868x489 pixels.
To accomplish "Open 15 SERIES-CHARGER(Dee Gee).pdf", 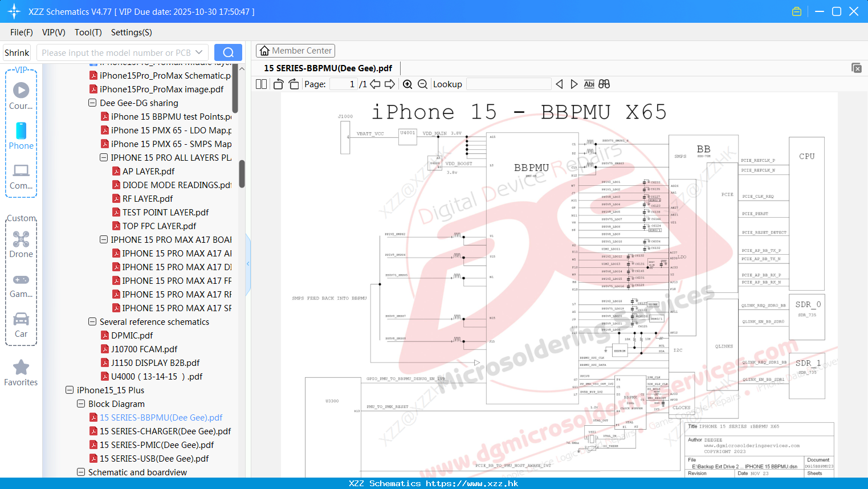I will pyautogui.click(x=160, y=431).
